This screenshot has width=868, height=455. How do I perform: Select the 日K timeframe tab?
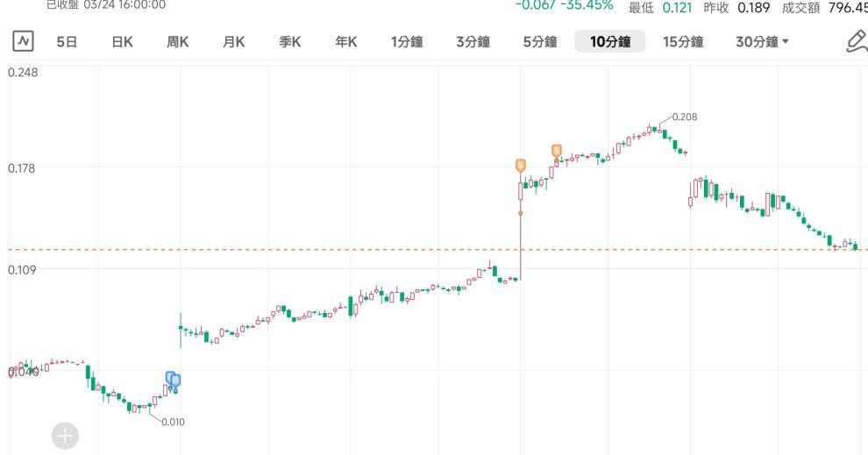pyautogui.click(x=122, y=41)
